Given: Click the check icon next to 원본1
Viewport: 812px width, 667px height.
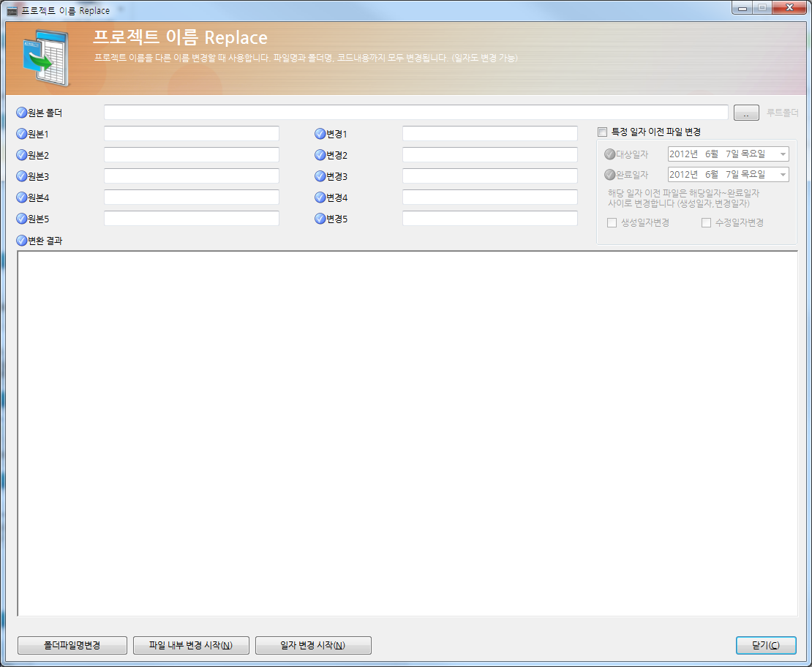Looking at the screenshot, I should coord(22,134).
